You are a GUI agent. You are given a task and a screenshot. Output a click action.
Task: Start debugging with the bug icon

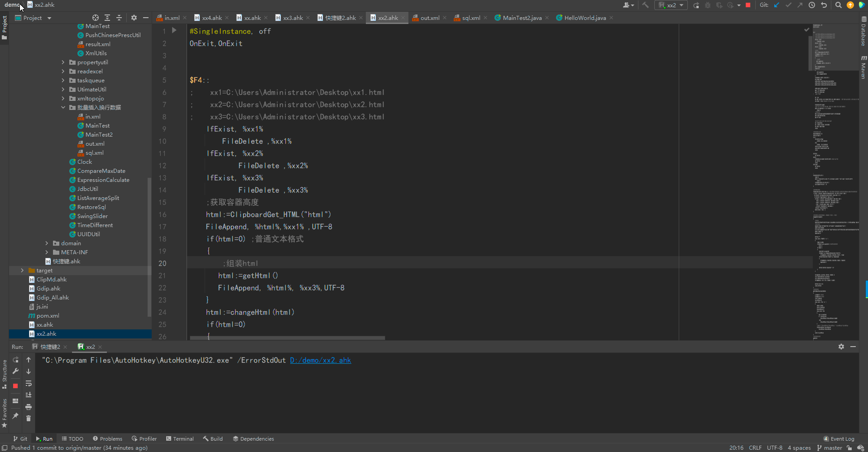point(707,5)
